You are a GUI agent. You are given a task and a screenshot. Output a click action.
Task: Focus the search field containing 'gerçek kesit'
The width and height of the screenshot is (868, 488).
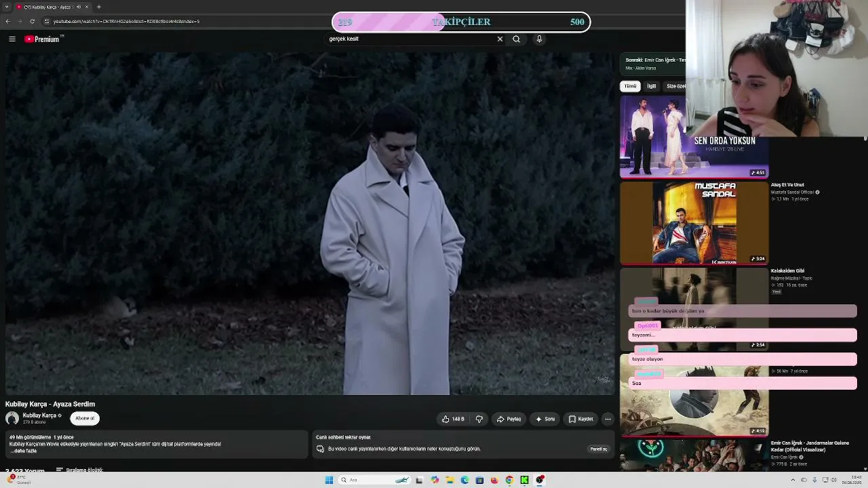[410, 39]
